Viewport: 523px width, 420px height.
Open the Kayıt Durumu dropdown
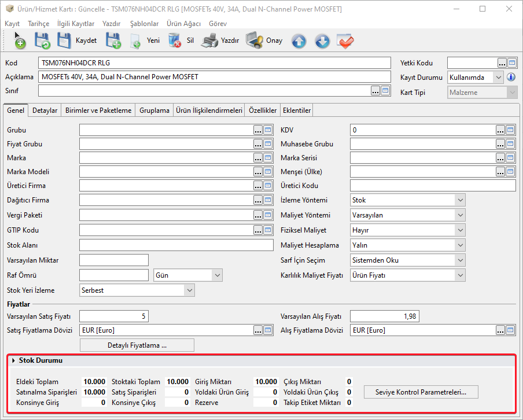pos(498,77)
